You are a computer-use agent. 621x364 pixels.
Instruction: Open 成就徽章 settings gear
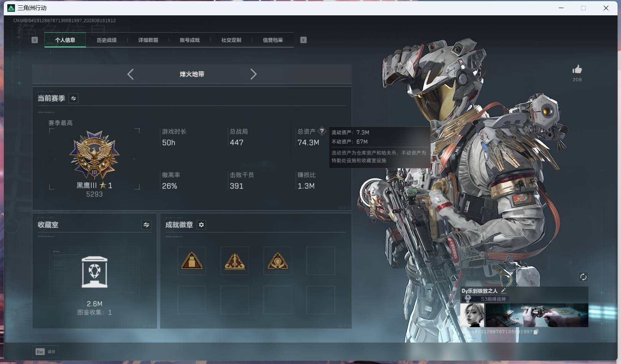(x=201, y=225)
